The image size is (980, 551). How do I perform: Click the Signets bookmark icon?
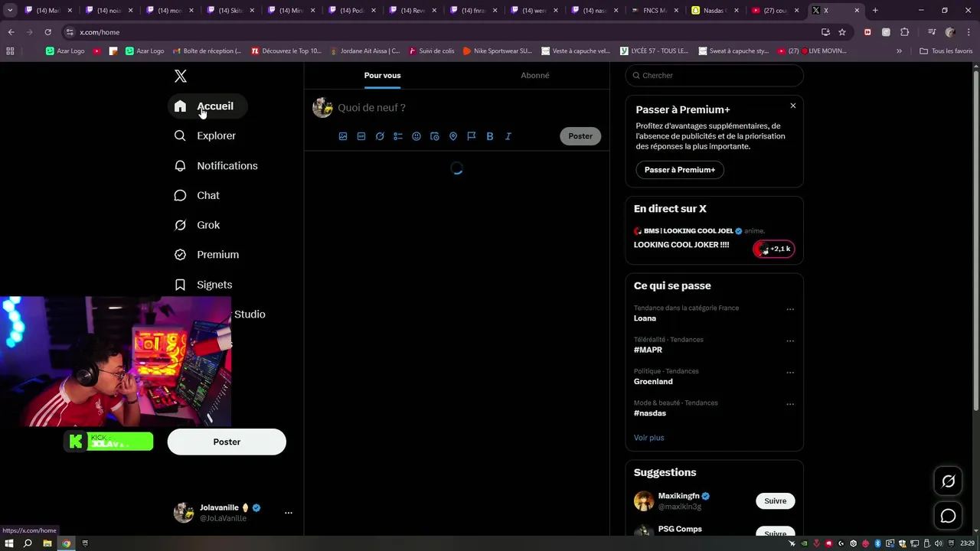tap(180, 285)
